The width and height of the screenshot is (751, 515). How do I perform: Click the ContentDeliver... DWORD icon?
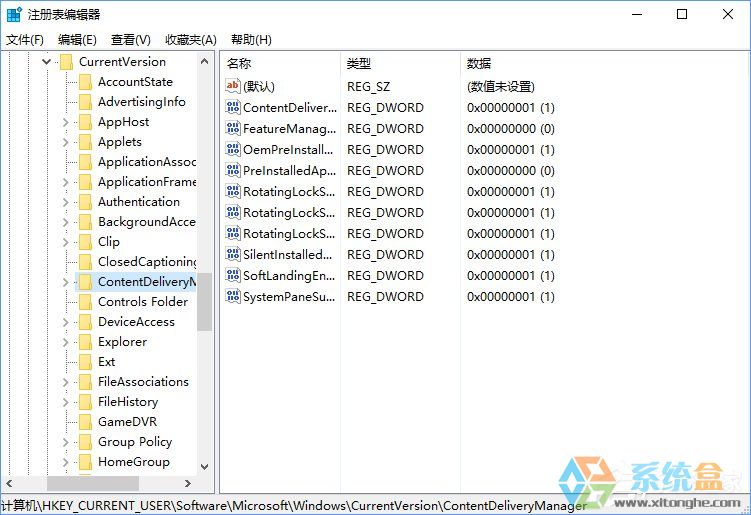point(233,107)
